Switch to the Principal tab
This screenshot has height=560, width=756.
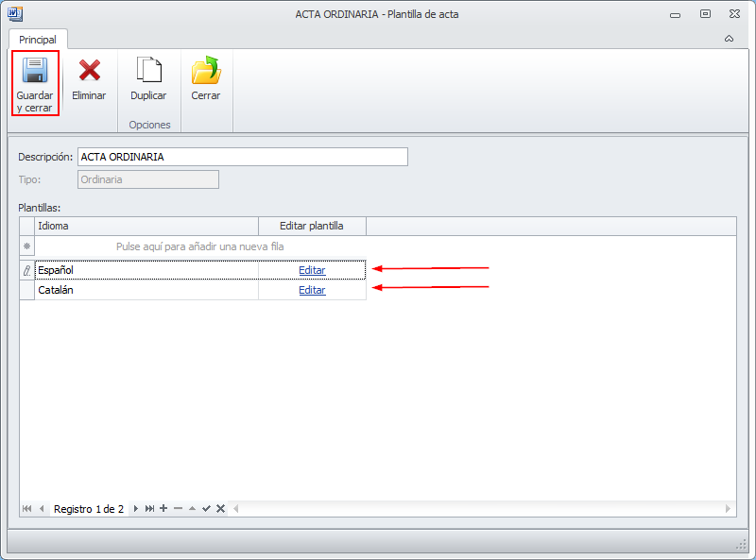[38, 40]
